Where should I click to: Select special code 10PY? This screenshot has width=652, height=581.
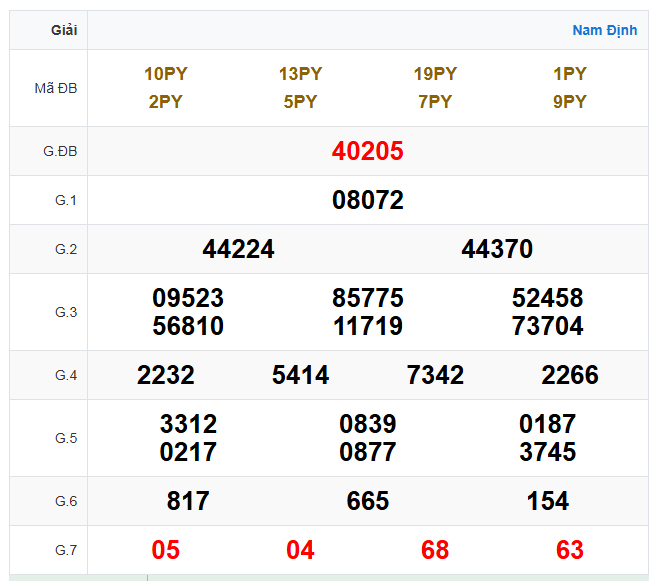(x=166, y=74)
